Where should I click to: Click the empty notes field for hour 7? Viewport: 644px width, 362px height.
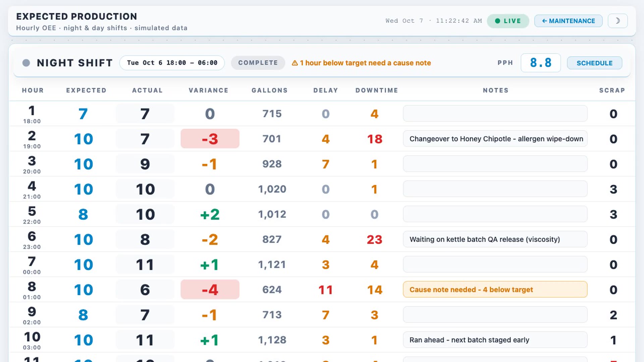pyautogui.click(x=495, y=264)
